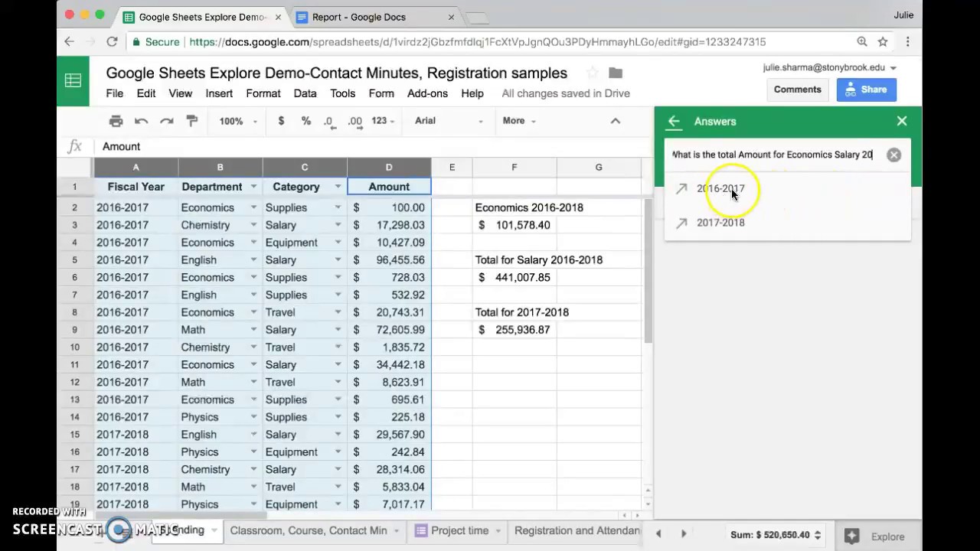Click the redo arrow icon
The height and width of the screenshot is (551, 980).
coord(166,121)
